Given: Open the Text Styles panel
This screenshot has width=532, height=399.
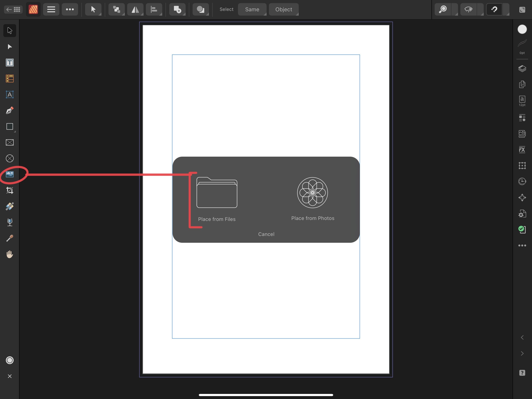Looking at the screenshot, I should click(522, 118).
